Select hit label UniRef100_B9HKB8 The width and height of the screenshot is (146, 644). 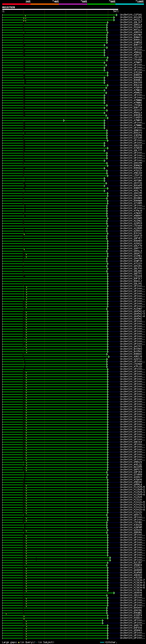coord(131,77)
